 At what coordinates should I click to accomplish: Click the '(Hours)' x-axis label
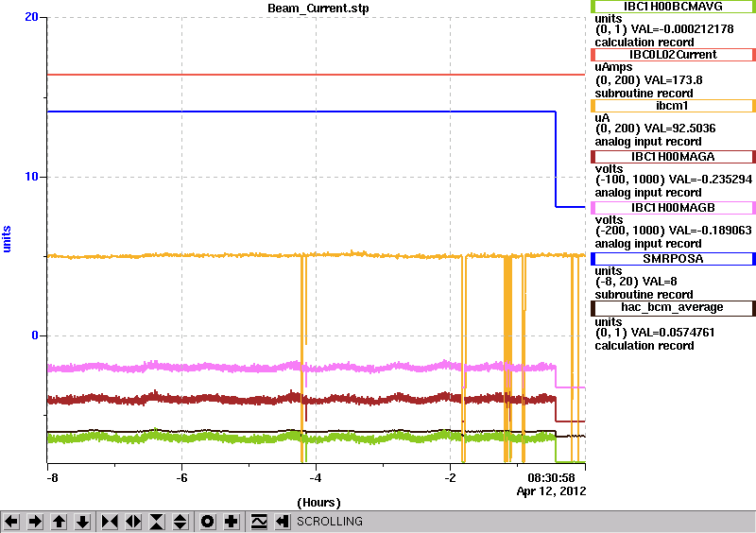[x=318, y=503]
